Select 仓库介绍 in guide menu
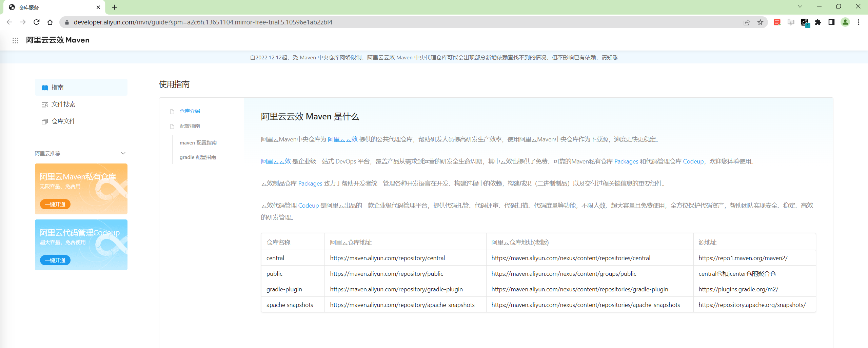 [x=190, y=111]
